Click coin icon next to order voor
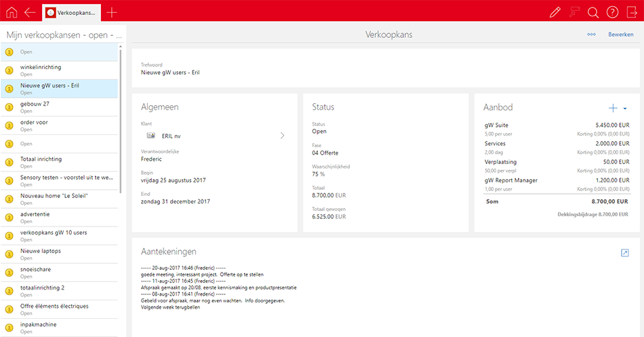The width and height of the screenshot is (644, 337). 9,125
